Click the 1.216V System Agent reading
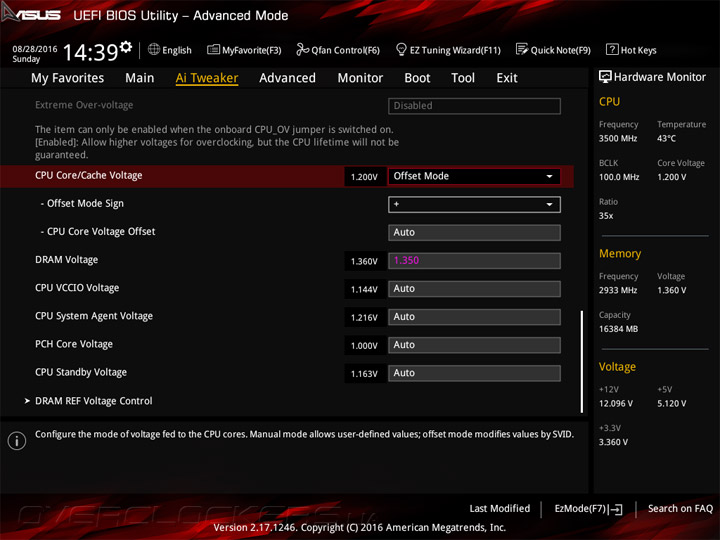Screen dimensions: 720x540 [x=364, y=317]
